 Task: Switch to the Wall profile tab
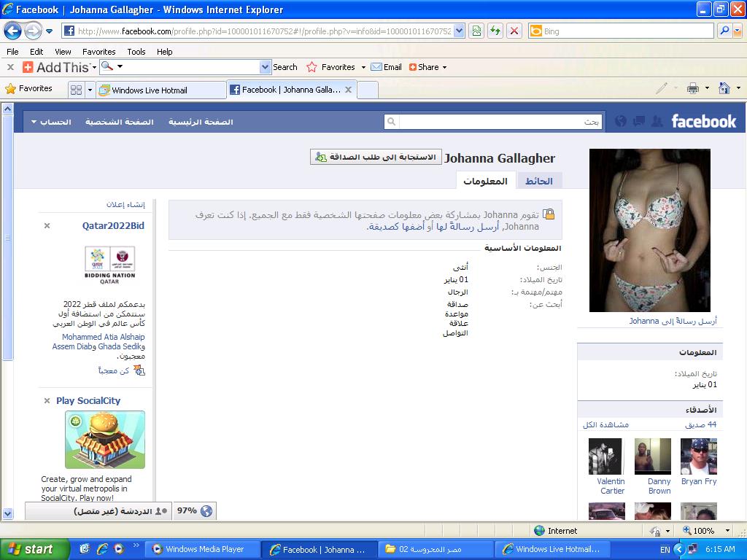click(x=539, y=181)
